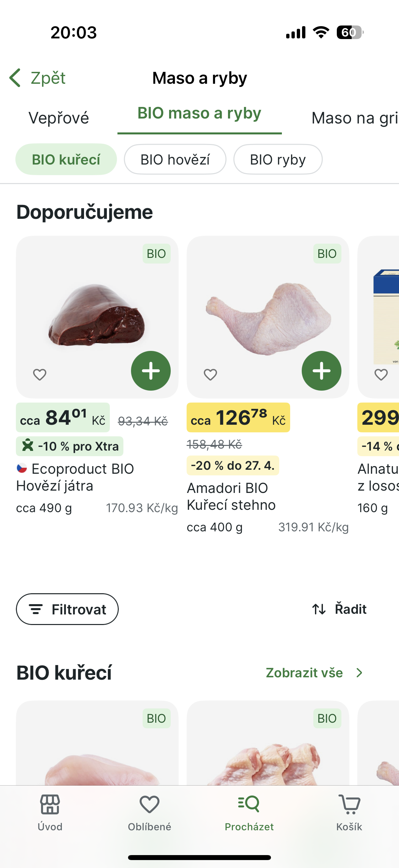Favorite the Amadori BIO Kuřecí stehno heart

point(210,374)
